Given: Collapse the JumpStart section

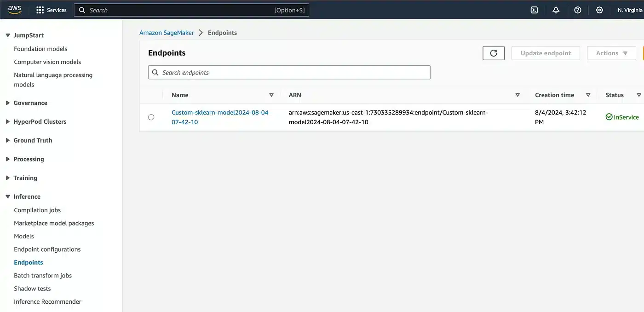Looking at the screenshot, I should (x=8, y=35).
